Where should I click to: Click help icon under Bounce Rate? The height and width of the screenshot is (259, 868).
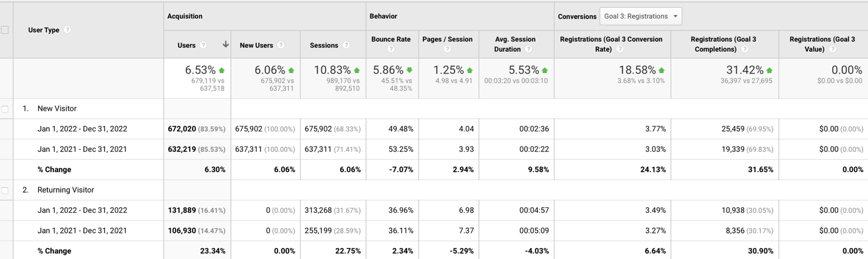point(391,49)
